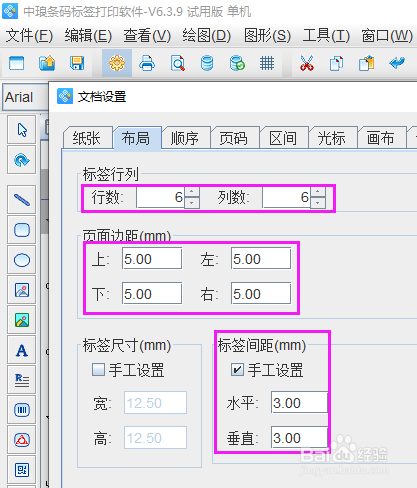Open the 窗口(W) menu
The image size is (417, 488).
click(x=387, y=35)
